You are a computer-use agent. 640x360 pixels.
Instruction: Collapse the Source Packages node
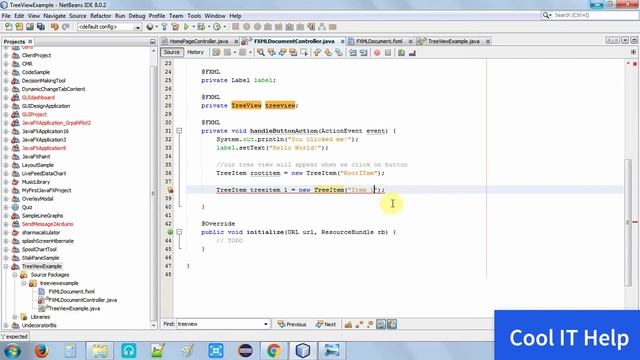coord(15,275)
